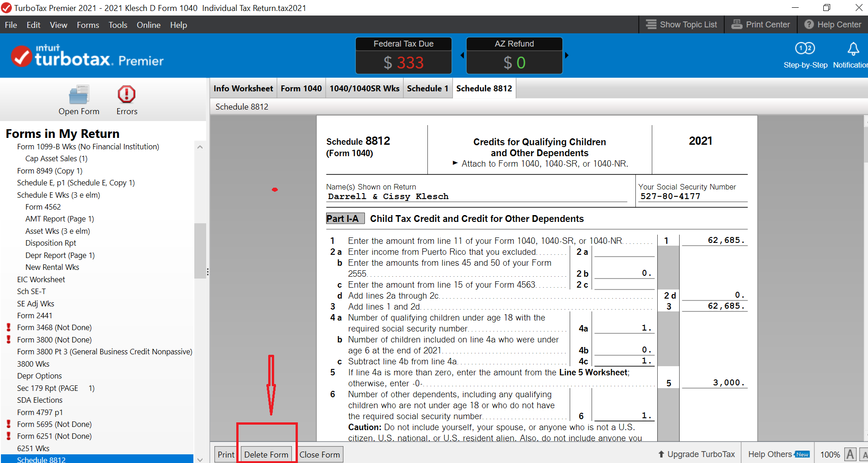Select 6251 Wks item

[x=33, y=448]
